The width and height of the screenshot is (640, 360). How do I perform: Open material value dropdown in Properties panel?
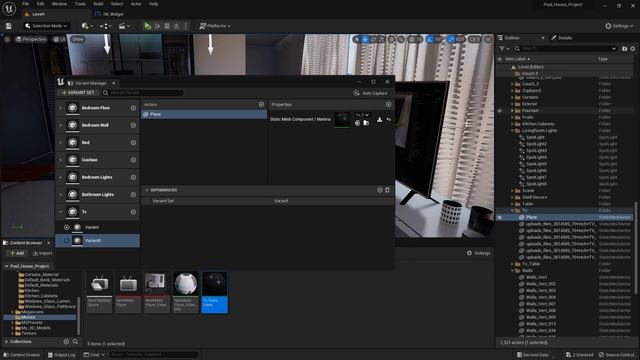click(362, 115)
